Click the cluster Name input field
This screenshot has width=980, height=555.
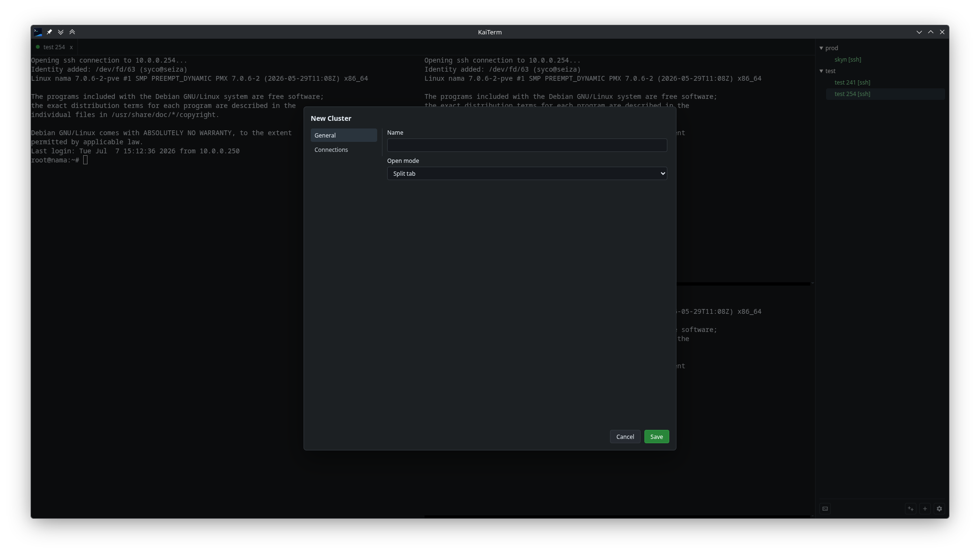click(527, 145)
